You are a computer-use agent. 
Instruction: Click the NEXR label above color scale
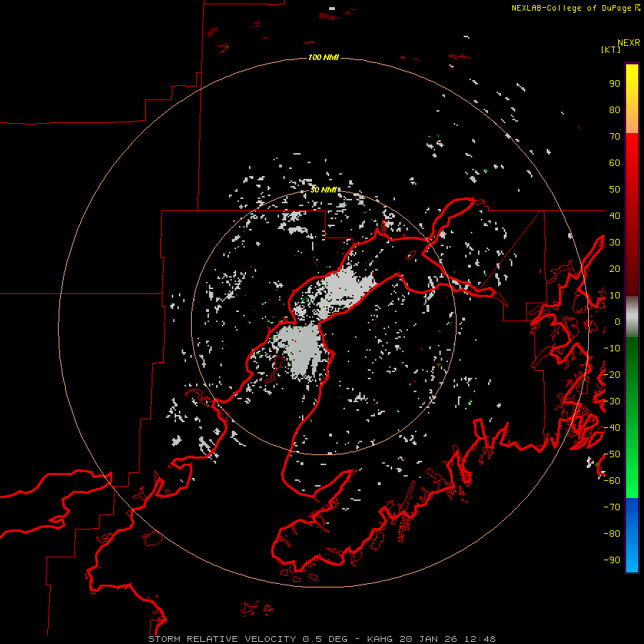pos(629,43)
